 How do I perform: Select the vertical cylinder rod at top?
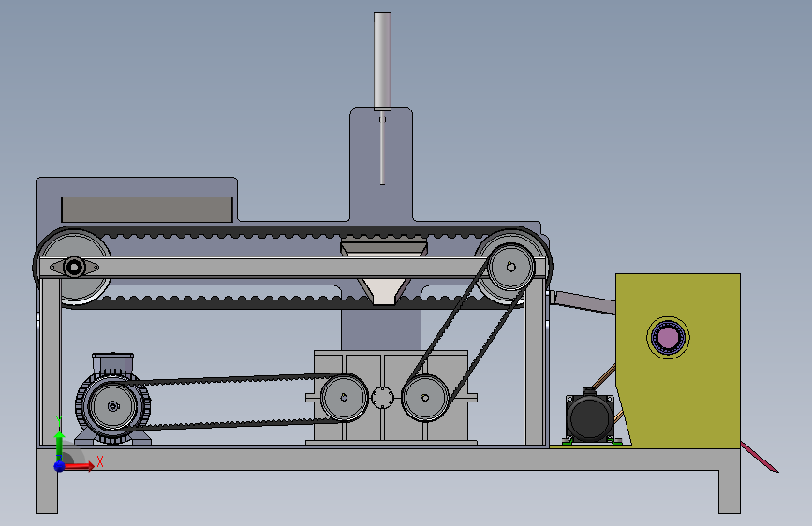pyautogui.click(x=383, y=62)
